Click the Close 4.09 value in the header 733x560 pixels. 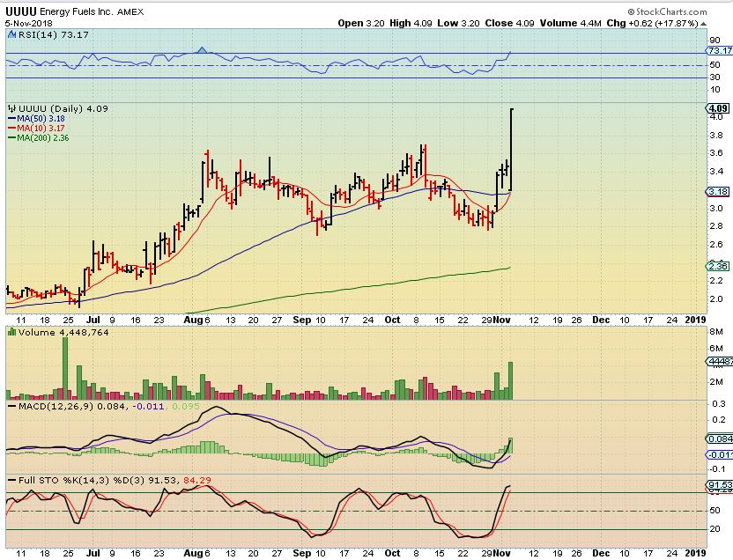(509, 24)
